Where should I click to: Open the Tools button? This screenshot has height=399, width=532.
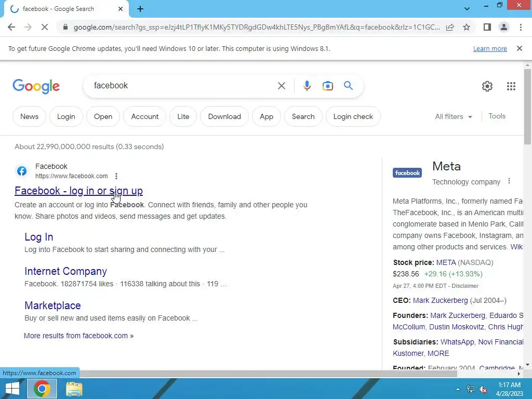(x=497, y=116)
